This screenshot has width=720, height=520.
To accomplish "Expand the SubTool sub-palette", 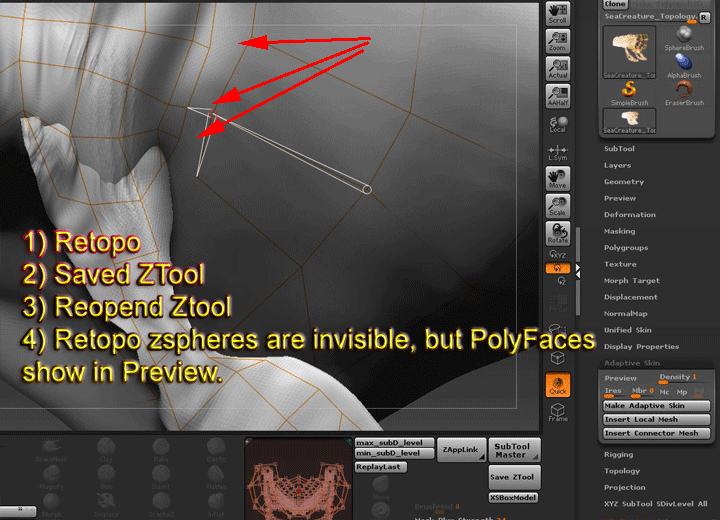I will pos(619,149).
